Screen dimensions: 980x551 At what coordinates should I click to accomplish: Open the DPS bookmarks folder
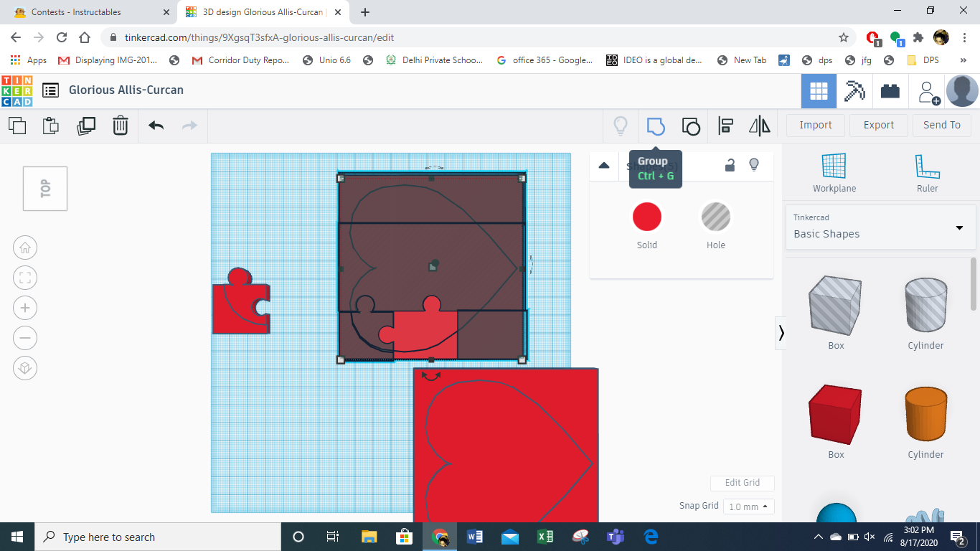tap(923, 60)
